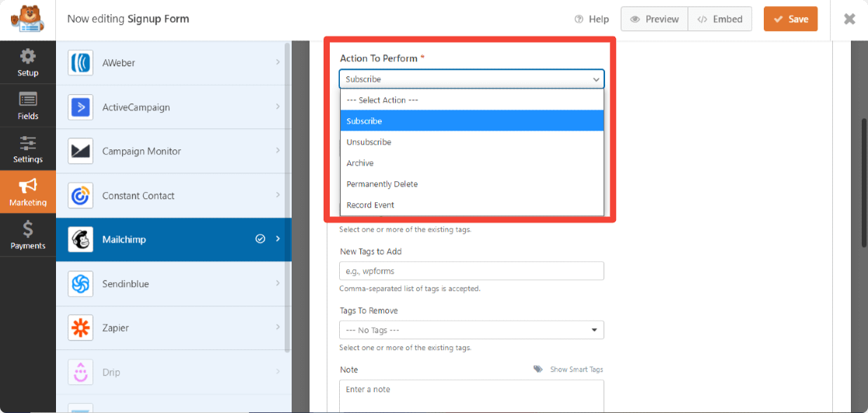Screen dimensions: 868x413
Task: Click the ActiveCampaign provider logo
Action: pos(80,107)
